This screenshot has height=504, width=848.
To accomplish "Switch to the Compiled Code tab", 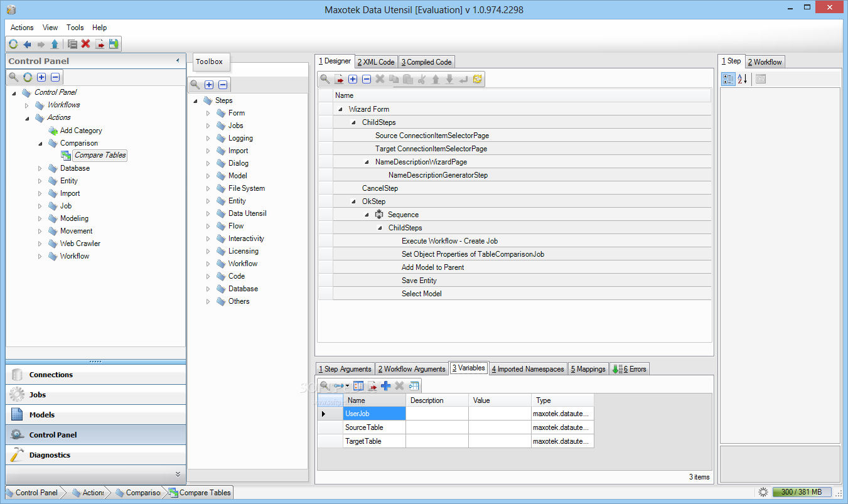I will coord(426,62).
